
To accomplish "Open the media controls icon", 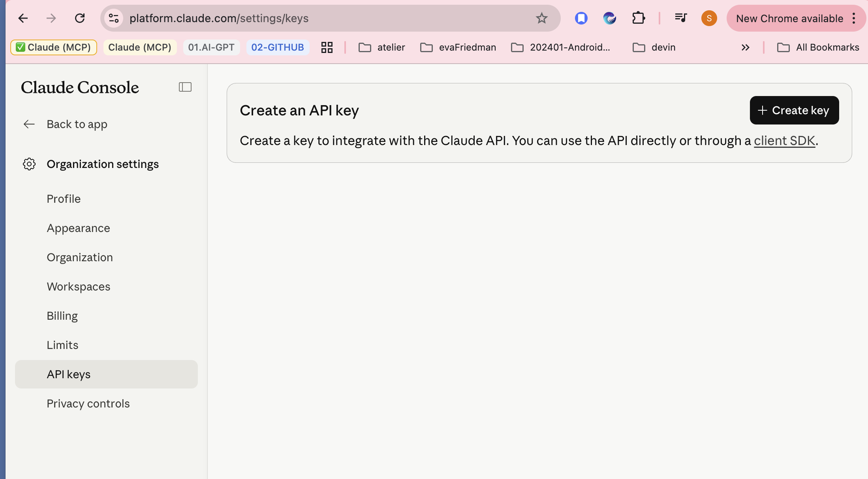I will click(681, 18).
